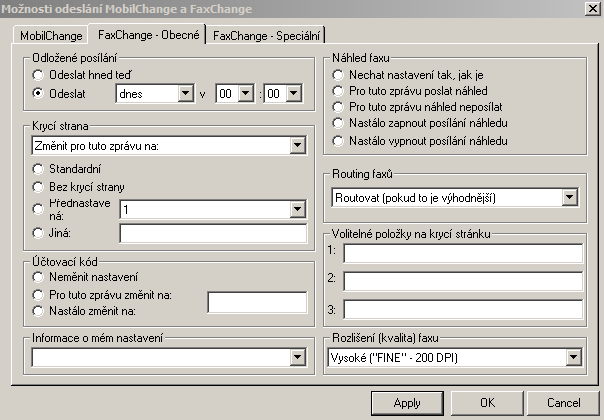Confirm with the OK button
The height and width of the screenshot is (420, 604).
487,403
